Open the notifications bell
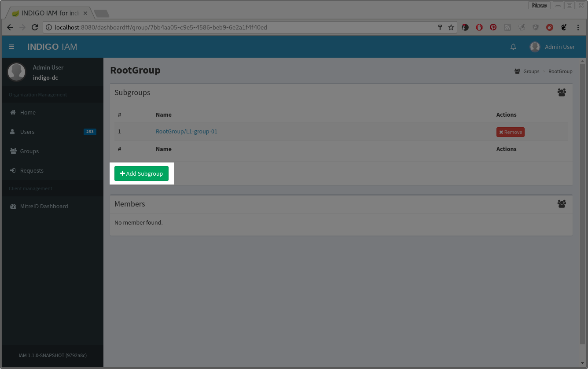 coord(513,47)
